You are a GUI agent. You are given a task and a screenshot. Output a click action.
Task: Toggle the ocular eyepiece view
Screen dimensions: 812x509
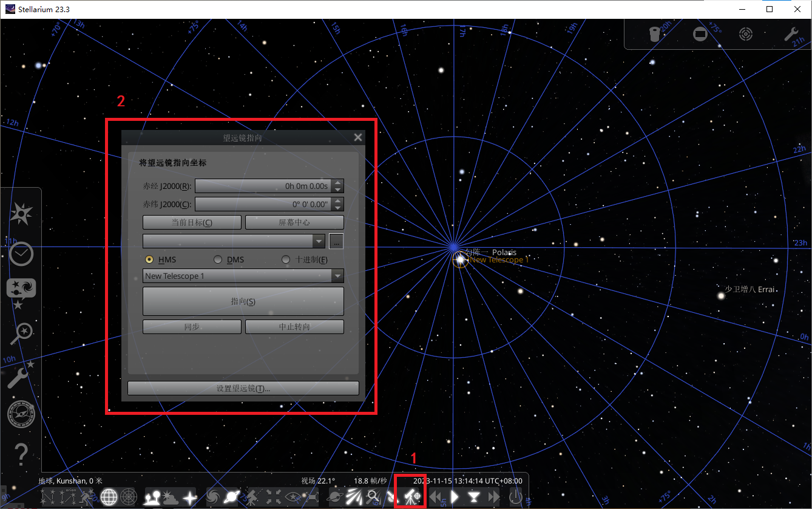655,34
